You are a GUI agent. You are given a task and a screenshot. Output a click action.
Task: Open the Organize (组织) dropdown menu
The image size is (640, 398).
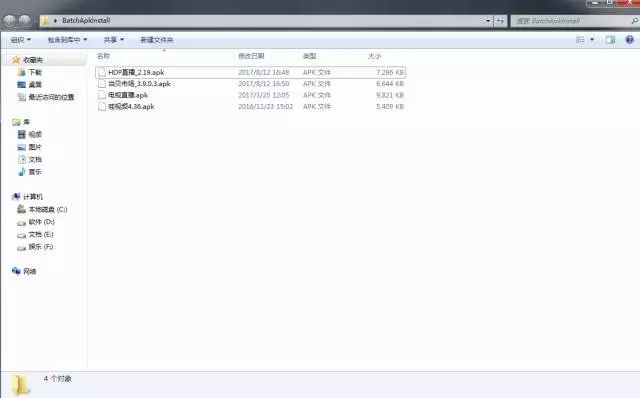(20, 40)
